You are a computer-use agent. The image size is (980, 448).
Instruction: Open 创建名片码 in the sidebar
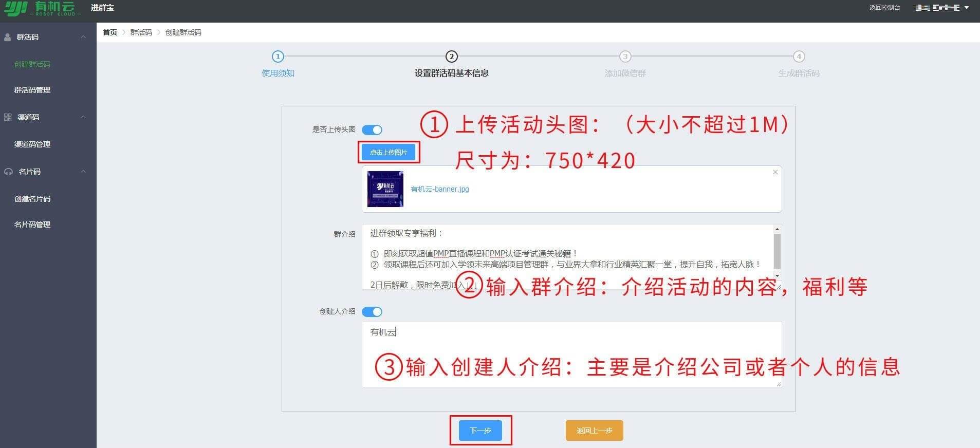coord(32,199)
